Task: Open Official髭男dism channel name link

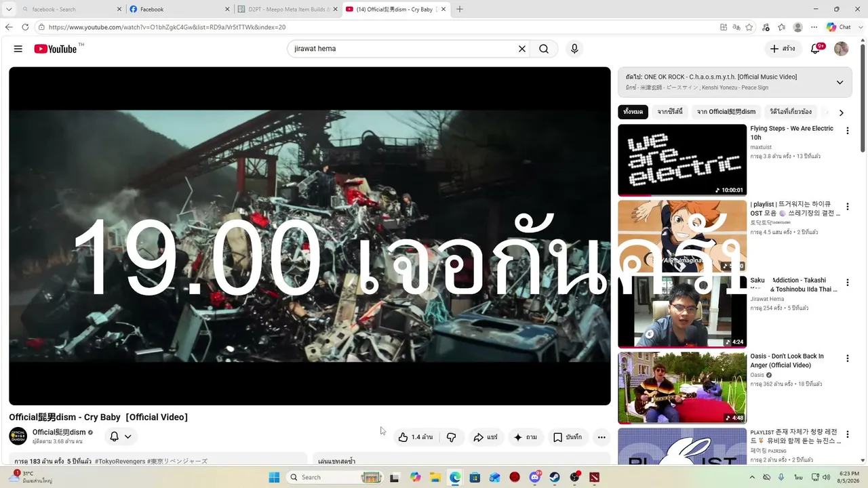Action: point(59,432)
